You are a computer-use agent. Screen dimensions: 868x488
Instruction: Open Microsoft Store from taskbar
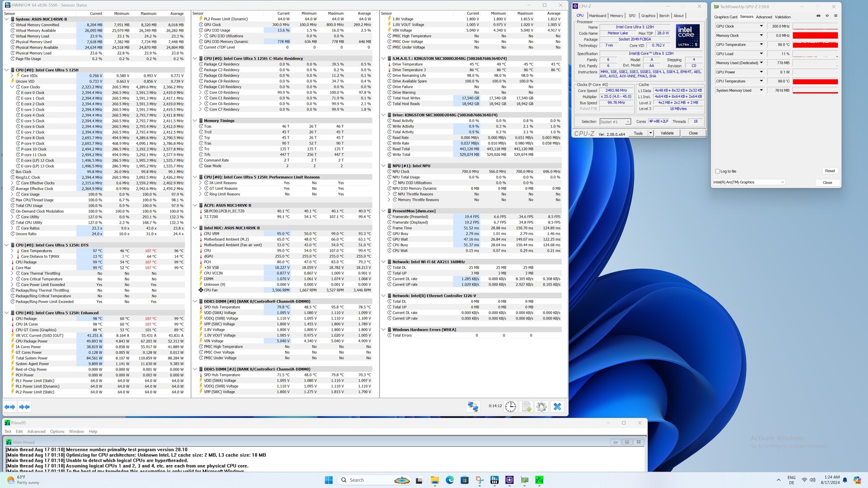464,480
